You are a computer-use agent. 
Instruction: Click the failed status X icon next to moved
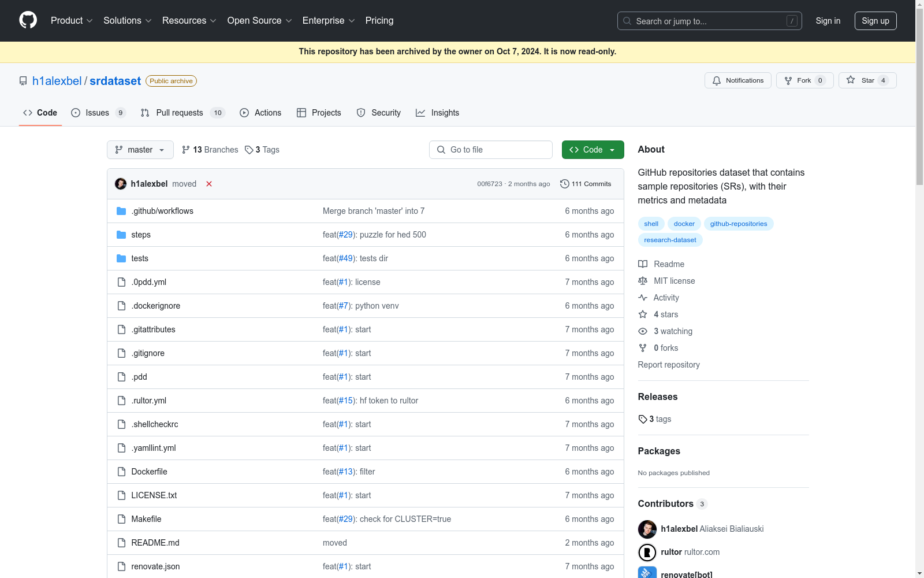click(x=209, y=184)
